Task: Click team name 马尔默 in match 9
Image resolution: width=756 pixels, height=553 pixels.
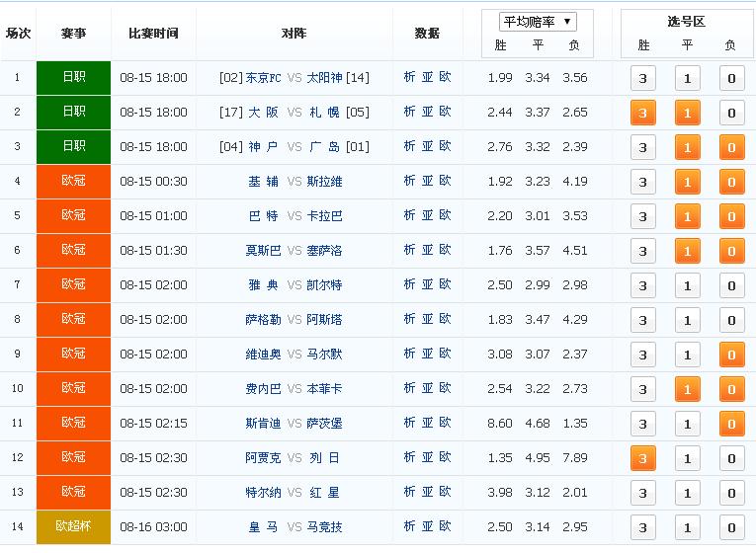Action: [324, 355]
